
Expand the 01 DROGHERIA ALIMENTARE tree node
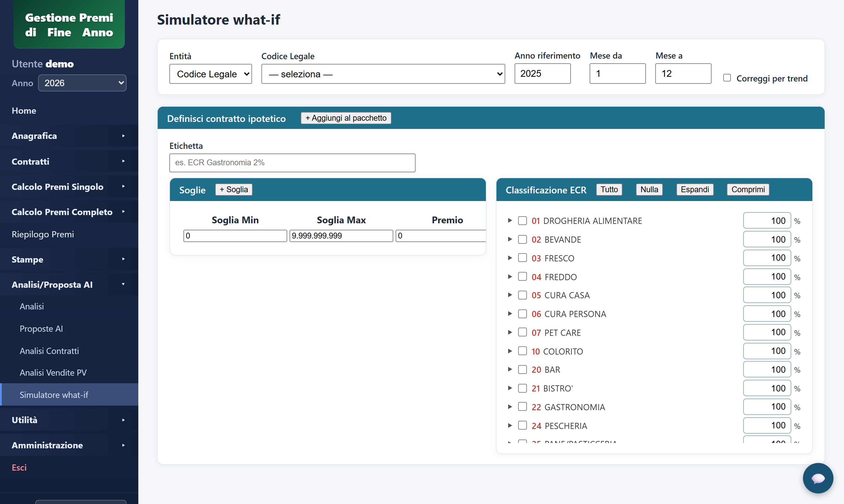(x=509, y=220)
